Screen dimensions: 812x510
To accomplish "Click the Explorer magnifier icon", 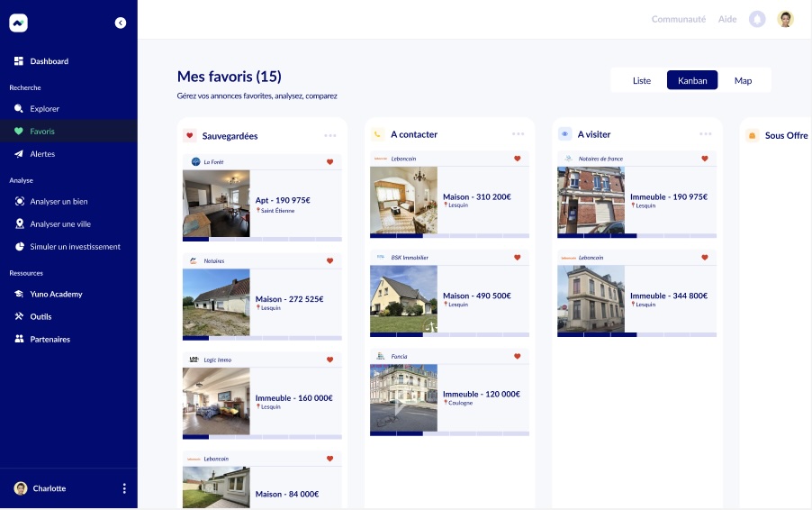I will coord(19,108).
